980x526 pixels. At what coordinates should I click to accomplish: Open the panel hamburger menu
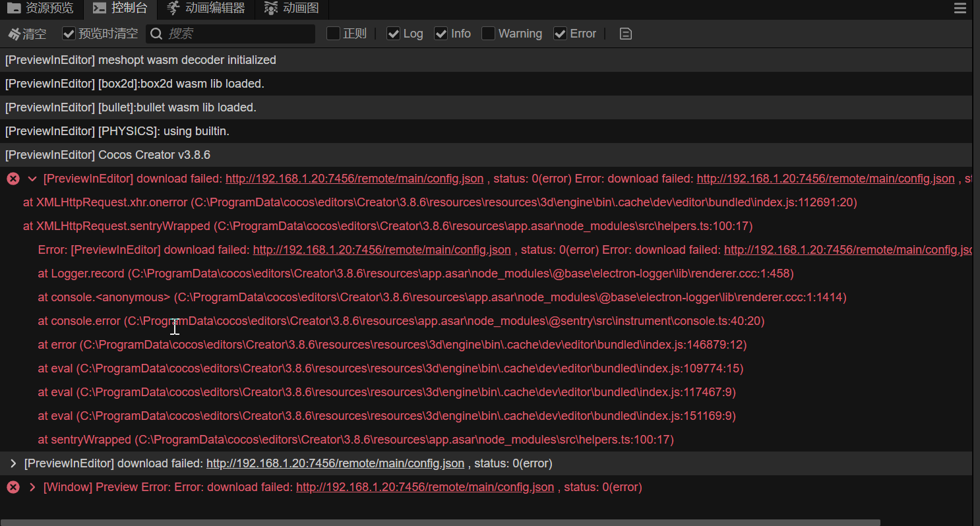coord(960,9)
